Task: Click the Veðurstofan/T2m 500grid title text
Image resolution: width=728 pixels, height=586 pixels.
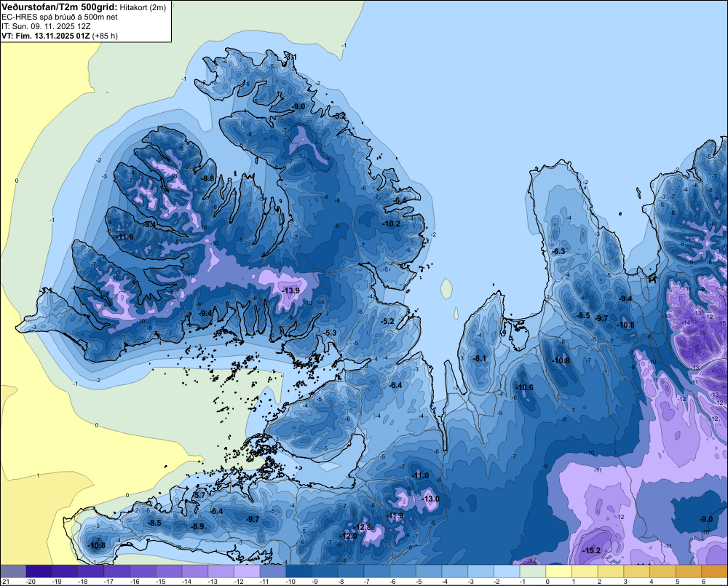Action: pos(59,7)
